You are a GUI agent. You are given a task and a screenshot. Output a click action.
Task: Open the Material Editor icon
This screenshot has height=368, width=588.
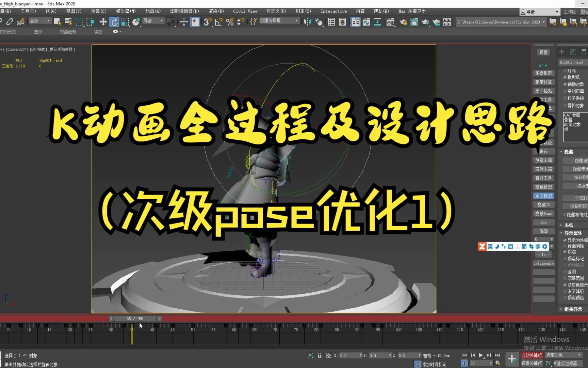390,22
